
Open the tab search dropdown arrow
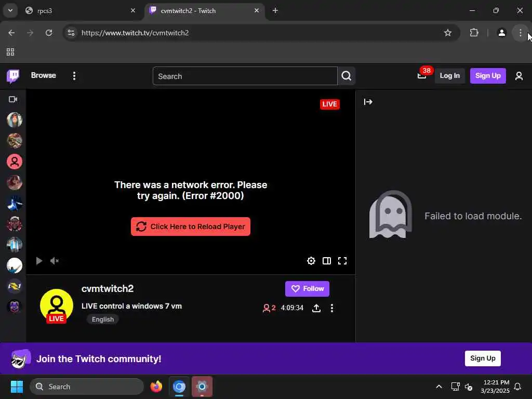(x=10, y=10)
